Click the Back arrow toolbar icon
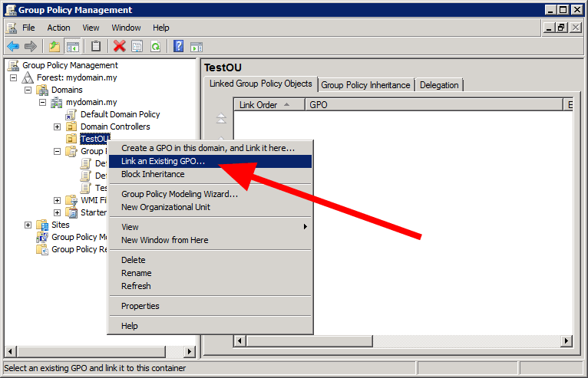This screenshot has height=378, width=588. tap(13, 47)
